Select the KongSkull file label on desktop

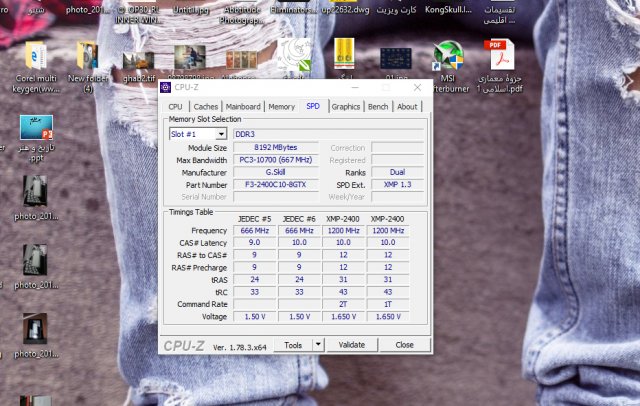click(448, 10)
